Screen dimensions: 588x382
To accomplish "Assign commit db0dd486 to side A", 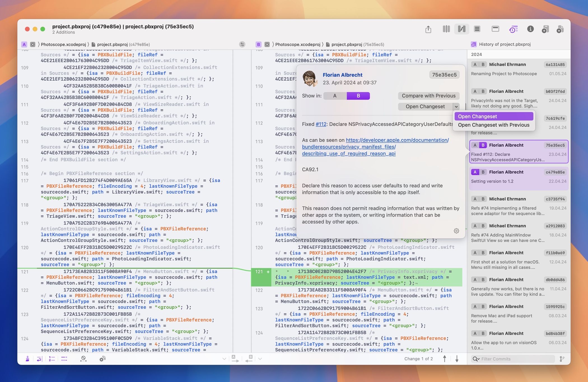I will pos(475,279).
